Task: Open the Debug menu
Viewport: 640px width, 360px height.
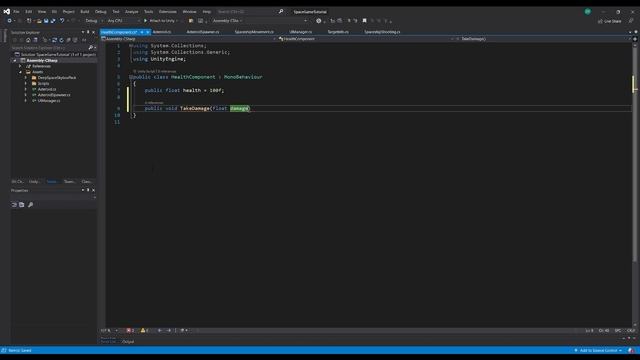Action: click(x=100, y=11)
